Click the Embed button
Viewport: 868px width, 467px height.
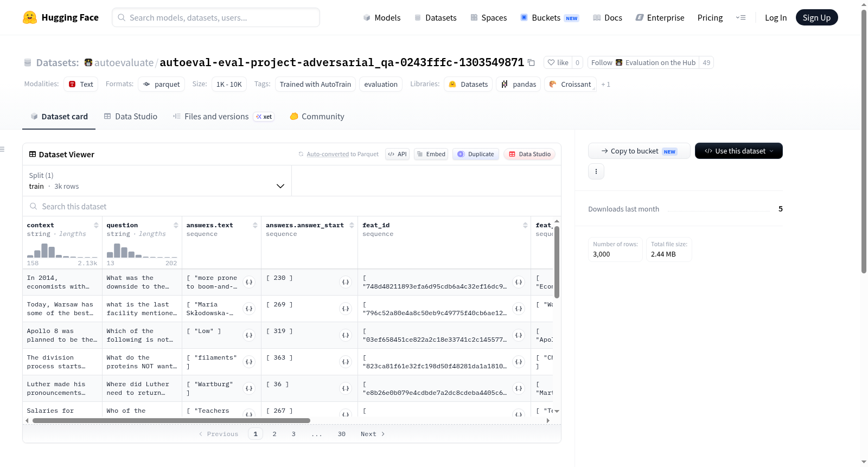click(431, 154)
